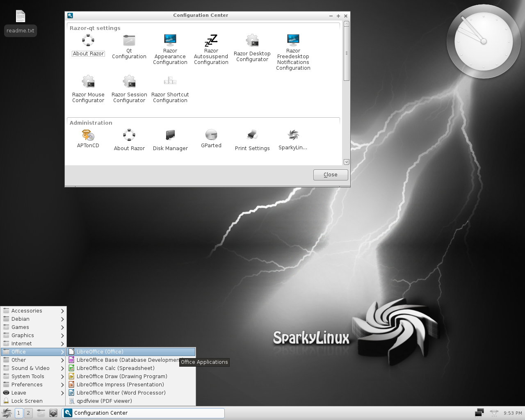The image size is (525, 420).
Task: Open Razor Mouse Configurator
Action: (88, 89)
